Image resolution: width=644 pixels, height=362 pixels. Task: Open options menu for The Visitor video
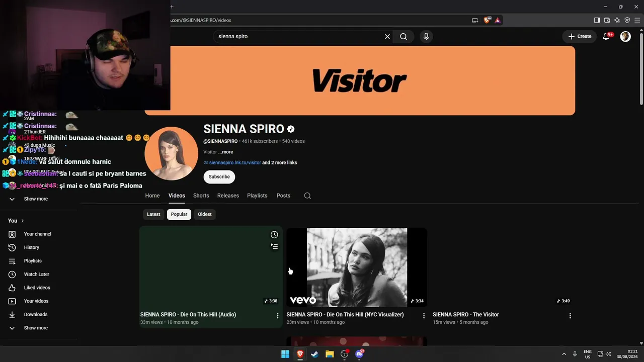point(570,316)
